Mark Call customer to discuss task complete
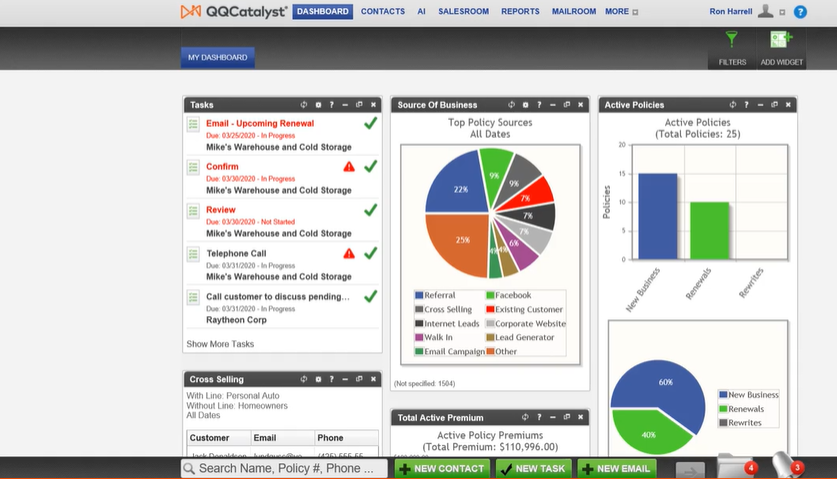This screenshot has height=479, width=837. (x=370, y=296)
